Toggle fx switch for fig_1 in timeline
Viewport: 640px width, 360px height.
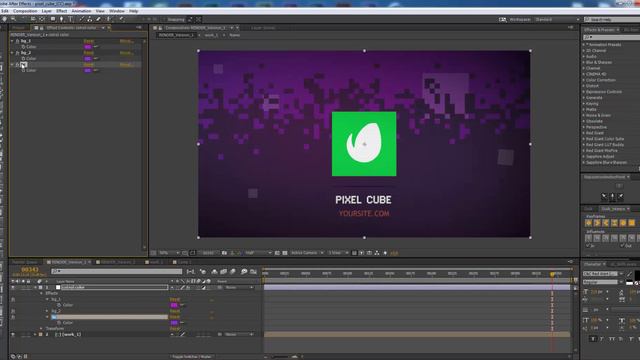tap(13, 299)
